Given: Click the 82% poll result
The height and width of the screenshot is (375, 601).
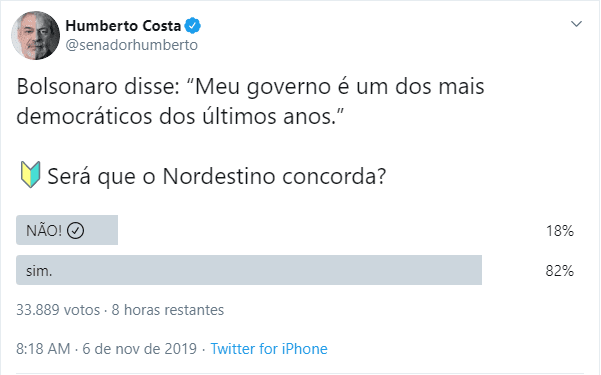Looking at the screenshot, I should click(x=560, y=271).
